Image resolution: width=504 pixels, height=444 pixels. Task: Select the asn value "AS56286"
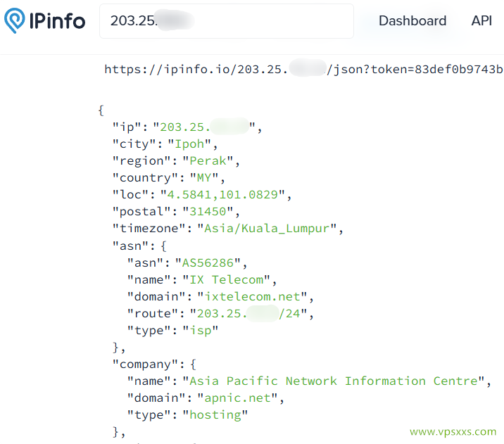tap(208, 262)
